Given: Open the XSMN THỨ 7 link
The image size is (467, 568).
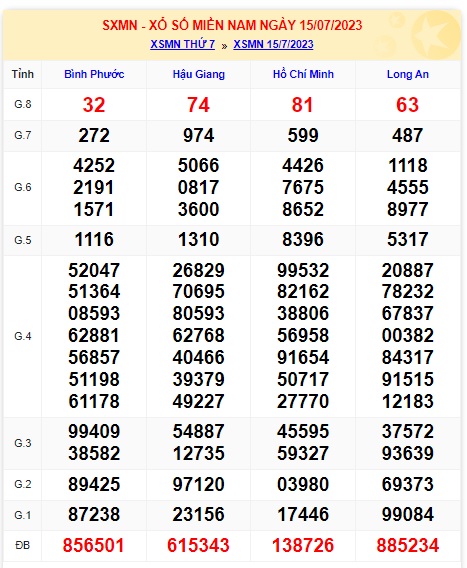Looking at the screenshot, I should coord(183,44).
